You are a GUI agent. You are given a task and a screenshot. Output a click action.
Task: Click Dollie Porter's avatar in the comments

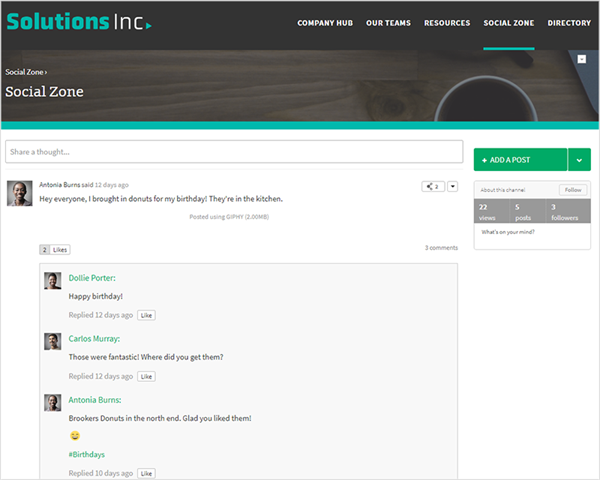coord(53,281)
